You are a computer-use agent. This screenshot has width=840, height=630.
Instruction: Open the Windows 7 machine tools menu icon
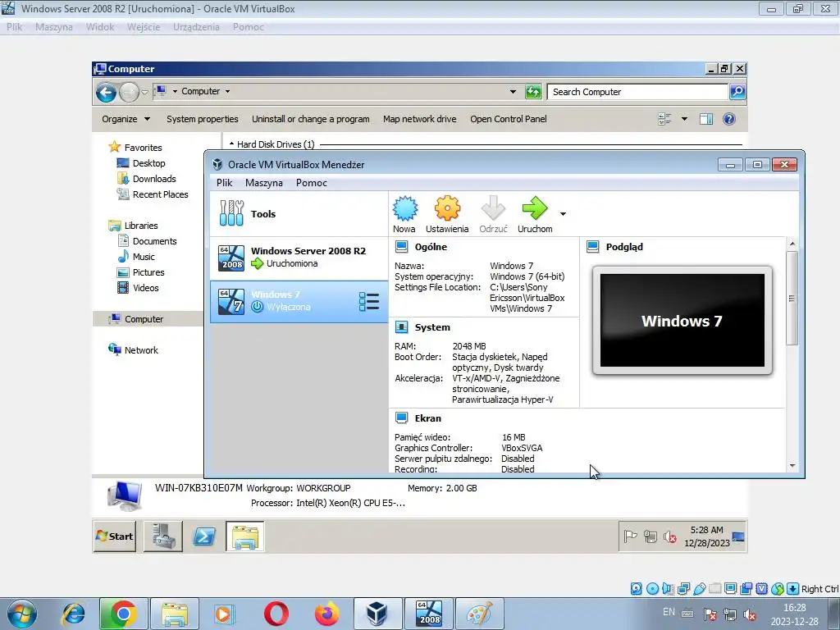click(x=369, y=302)
